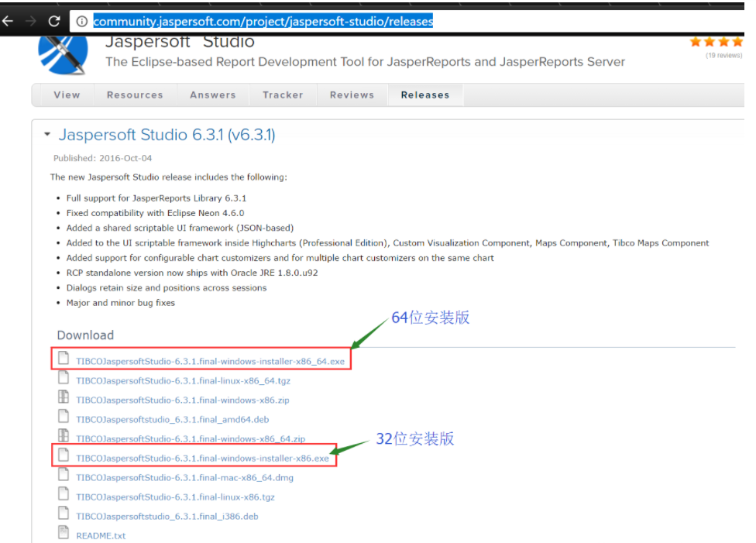Click file icon beside windows-installer-x86_64.exe
Image resolution: width=756 pixels, height=543 pixels.
(64, 358)
